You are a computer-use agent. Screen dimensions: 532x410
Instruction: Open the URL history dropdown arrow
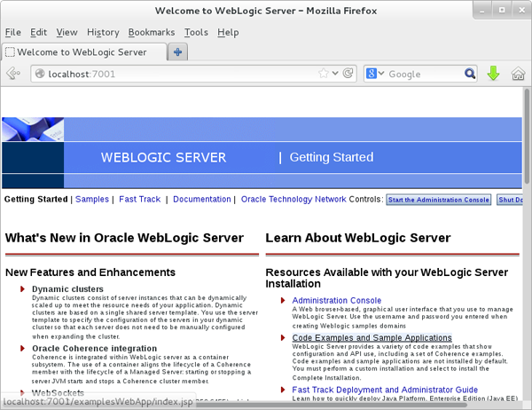coord(335,74)
